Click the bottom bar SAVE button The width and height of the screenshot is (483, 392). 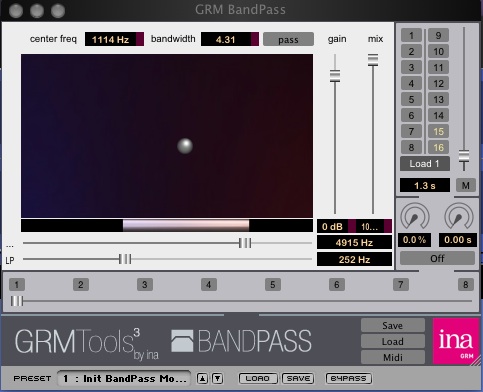[298, 378]
